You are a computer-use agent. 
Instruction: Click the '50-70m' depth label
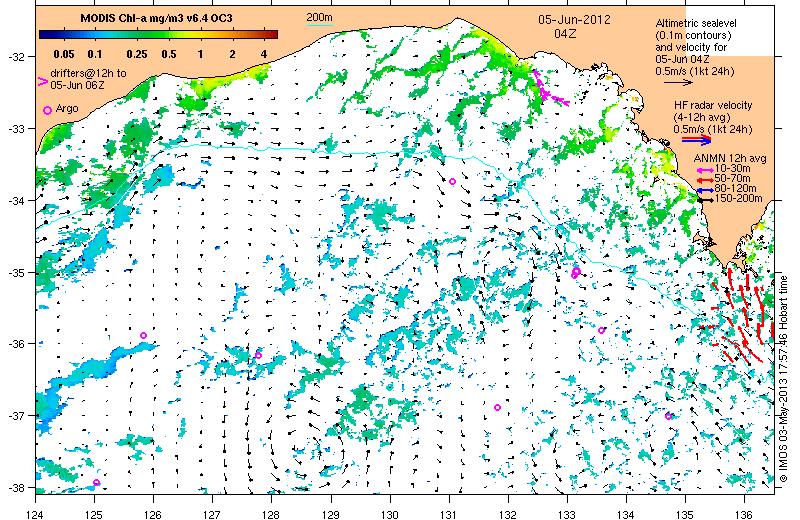click(x=733, y=179)
